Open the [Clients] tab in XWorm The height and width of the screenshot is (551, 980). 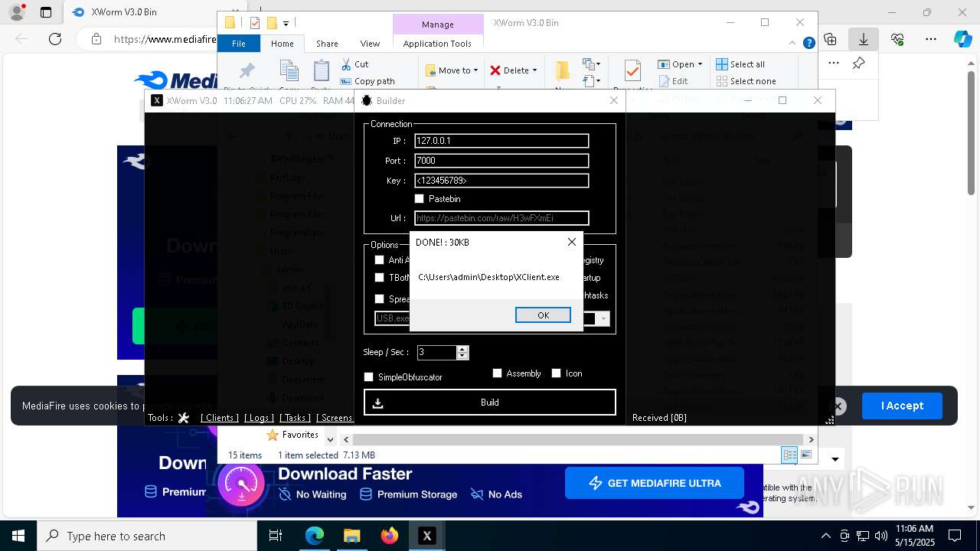tap(218, 418)
